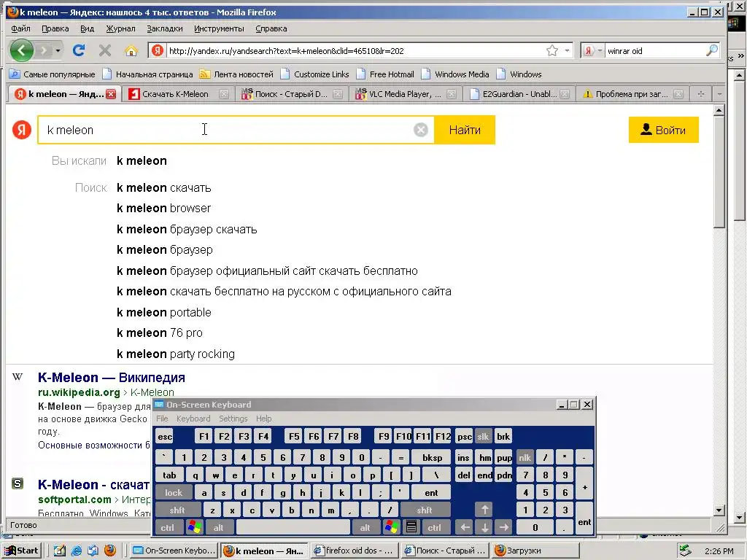The width and height of the screenshot is (747, 560).
Task: Toggle the slk scroll lock key
Action: [483, 437]
